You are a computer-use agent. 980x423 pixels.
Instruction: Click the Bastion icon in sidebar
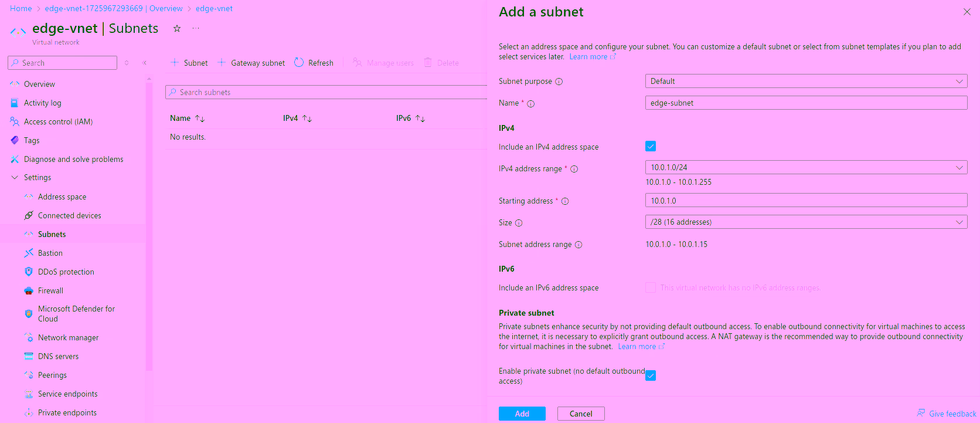pyautogui.click(x=29, y=253)
